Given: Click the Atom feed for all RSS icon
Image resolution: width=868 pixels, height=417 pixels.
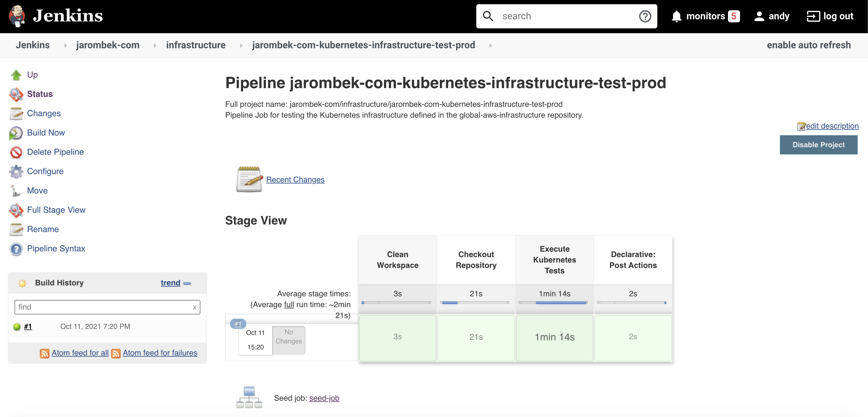Looking at the screenshot, I should pos(44,353).
